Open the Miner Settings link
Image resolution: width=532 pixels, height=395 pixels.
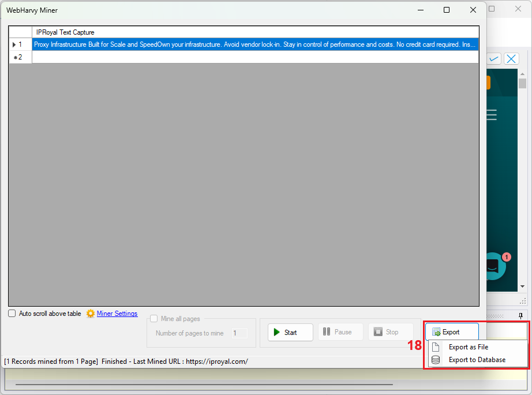pyautogui.click(x=117, y=314)
